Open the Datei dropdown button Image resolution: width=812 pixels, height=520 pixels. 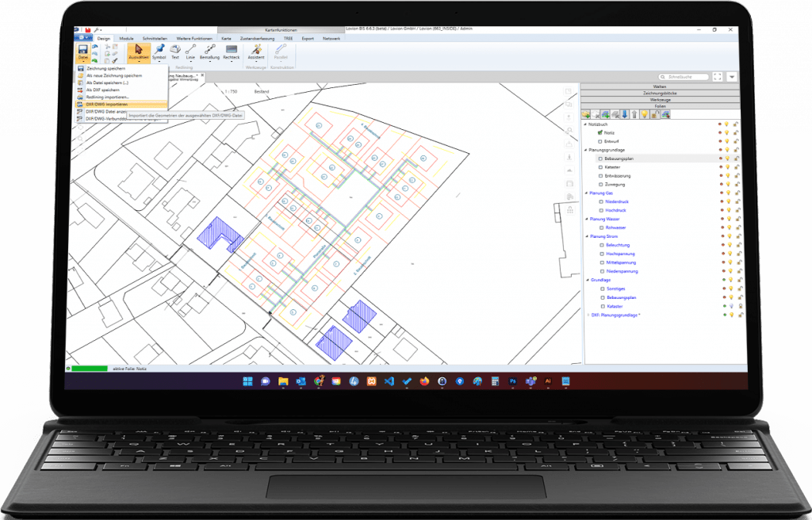(x=83, y=52)
